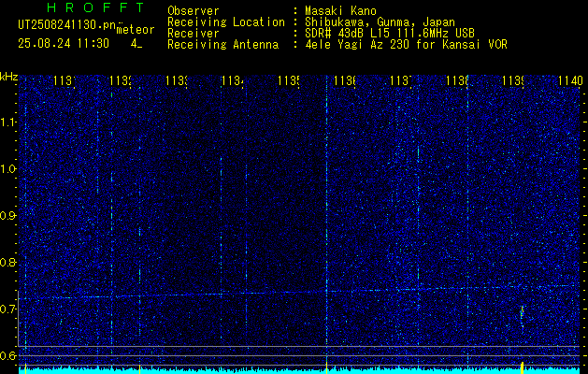Select the file name UT2508241130.pn
The width and height of the screenshot is (588, 374).
[x=67, y=25]
